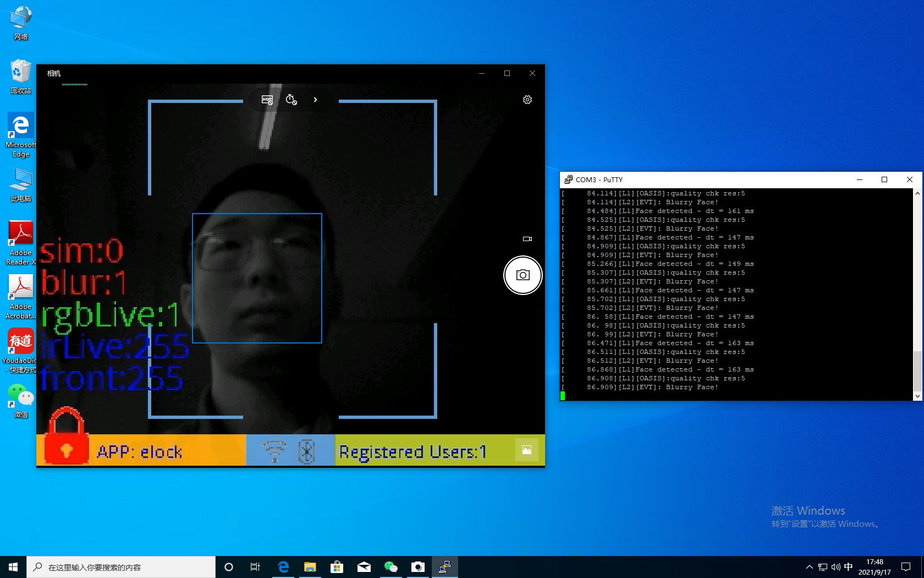
Task: Open Cortana from the taskbar
Action: tap(229, 567)
